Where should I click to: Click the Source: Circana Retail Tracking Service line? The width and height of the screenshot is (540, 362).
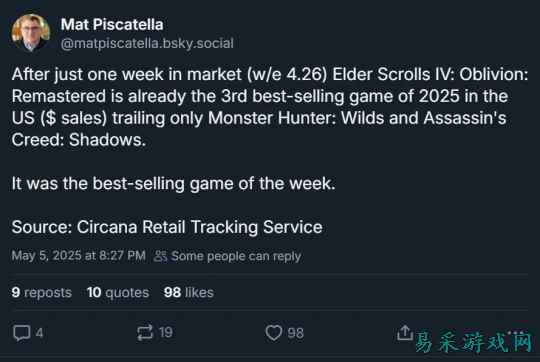[x=167, y=227]
